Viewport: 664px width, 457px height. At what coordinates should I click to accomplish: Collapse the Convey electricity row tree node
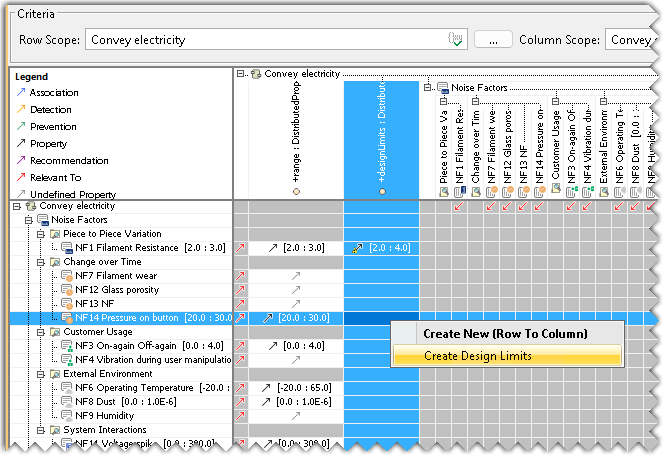click(17, 206)
